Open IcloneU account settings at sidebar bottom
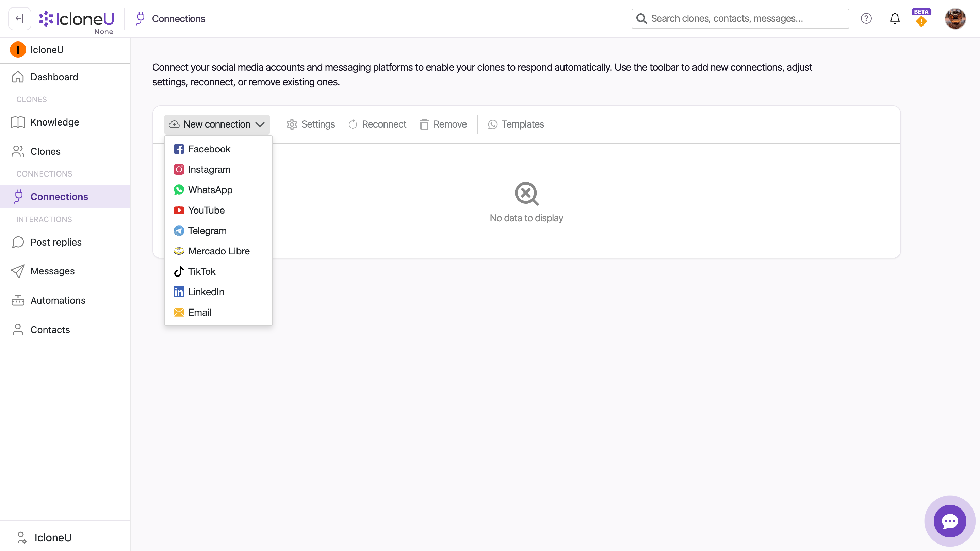980x551 pixels. click(65, 538)
